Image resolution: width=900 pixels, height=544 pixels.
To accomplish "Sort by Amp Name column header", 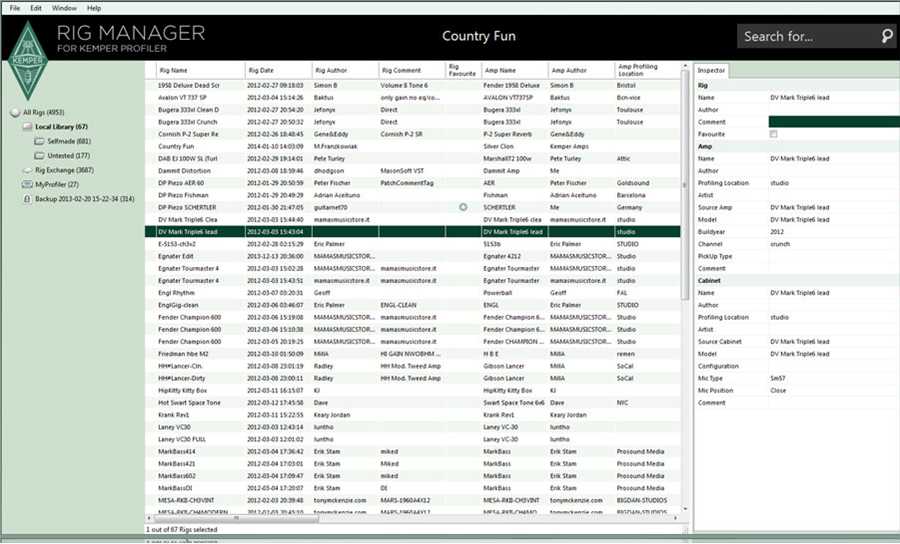I will pos(515,71).
